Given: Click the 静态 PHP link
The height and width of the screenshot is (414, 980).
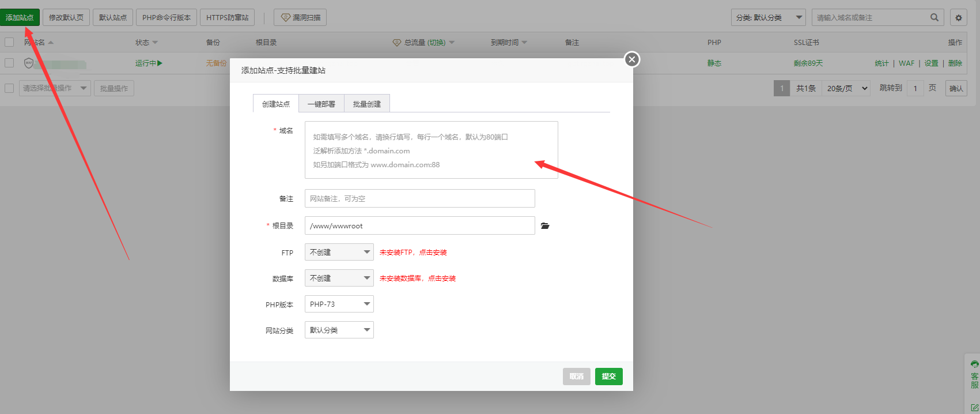Looking at the screenshot, I should 714,63.
